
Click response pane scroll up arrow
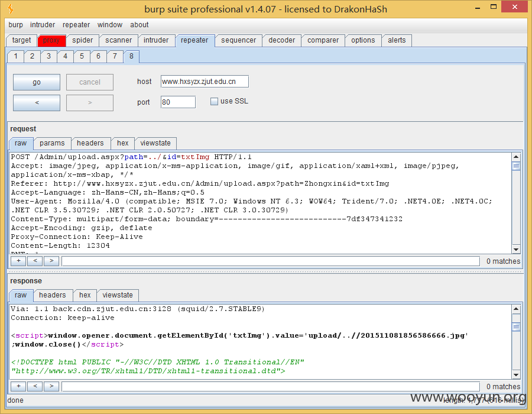pyautogui.click(x=516, y=309)
